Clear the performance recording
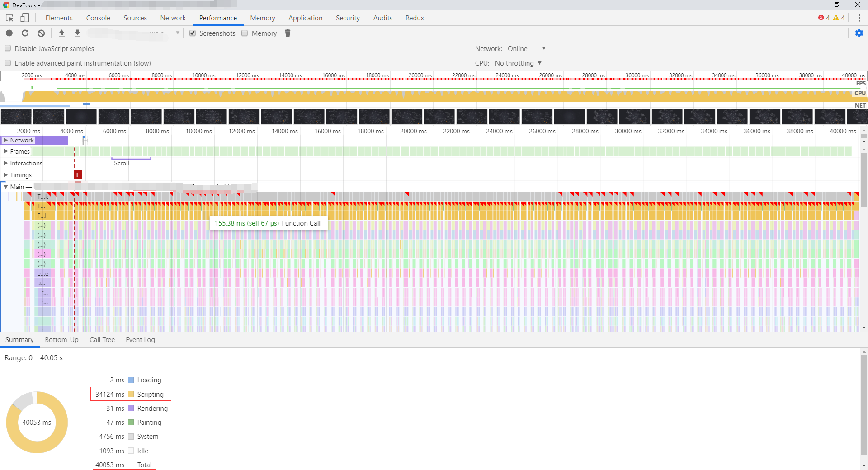The image size is (868, 470). (41, 33)
